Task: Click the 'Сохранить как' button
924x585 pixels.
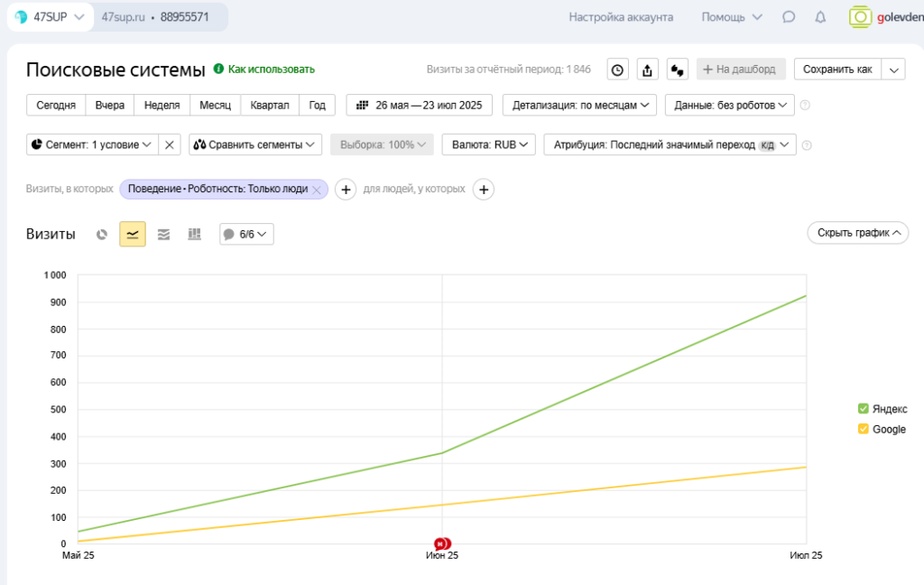Action: pyautogui.click(x=836, y=70)
